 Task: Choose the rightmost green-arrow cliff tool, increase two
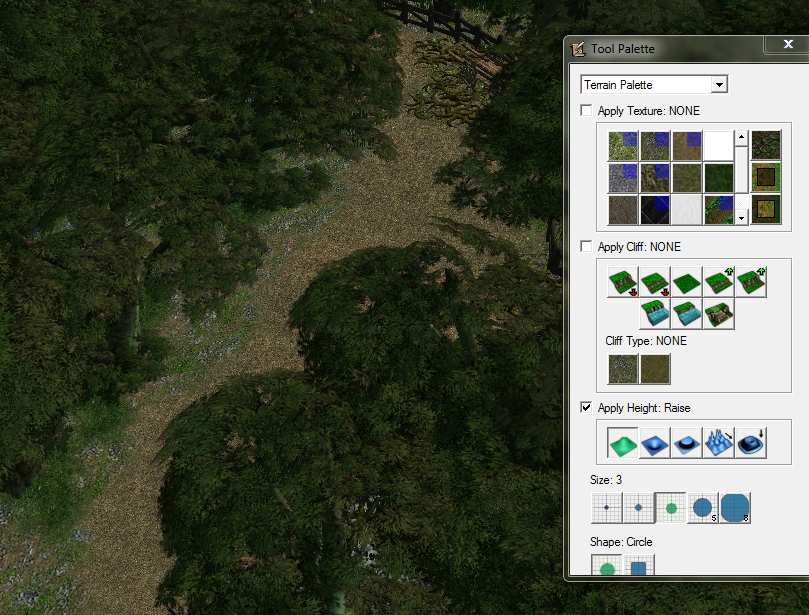[751, 282]
